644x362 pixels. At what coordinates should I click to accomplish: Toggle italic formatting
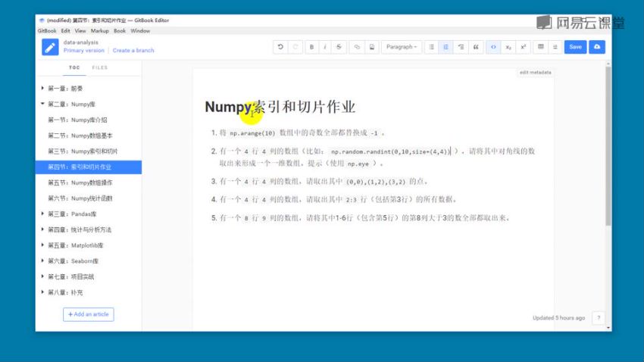pyautogui.click(x=325, y=47)
